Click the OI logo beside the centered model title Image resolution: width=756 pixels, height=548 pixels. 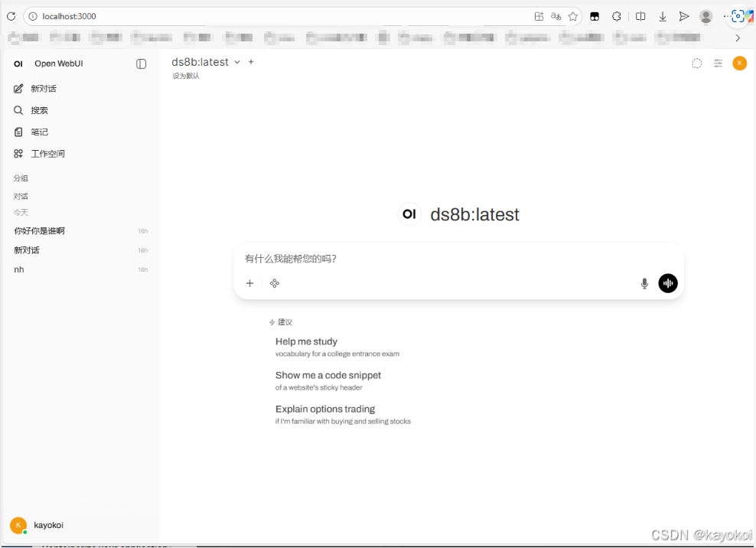click(409, 214)
